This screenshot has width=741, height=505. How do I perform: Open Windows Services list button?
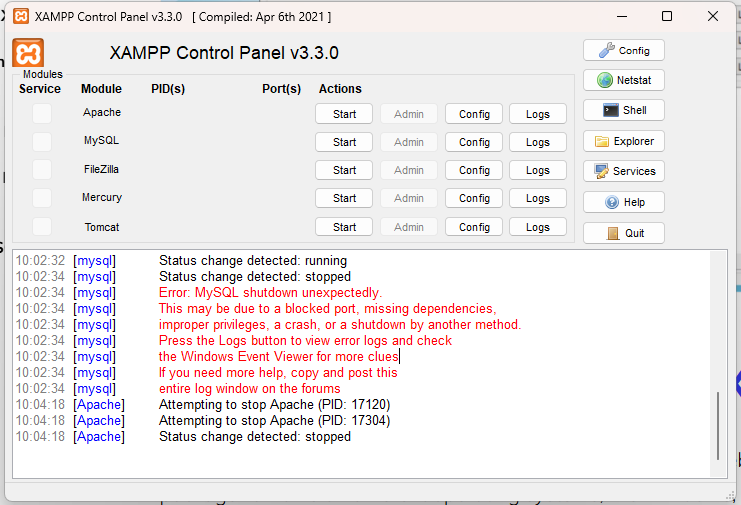[x=623, y=171]
